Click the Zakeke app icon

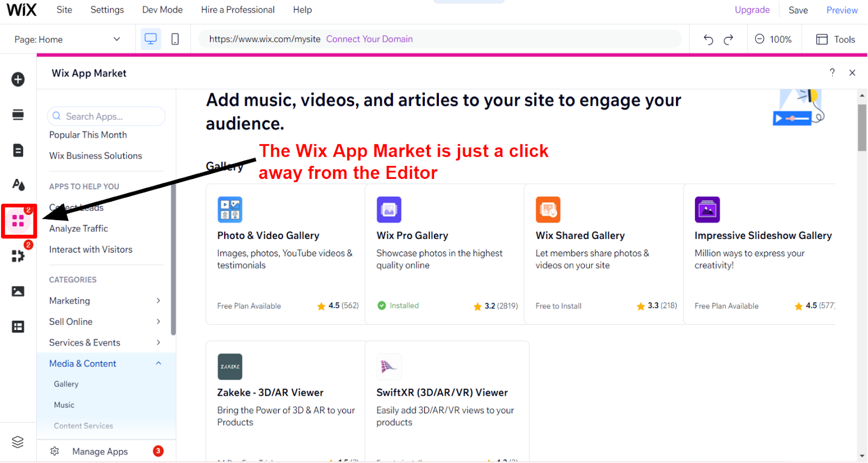pyautogui.click(x=230, y=367)
